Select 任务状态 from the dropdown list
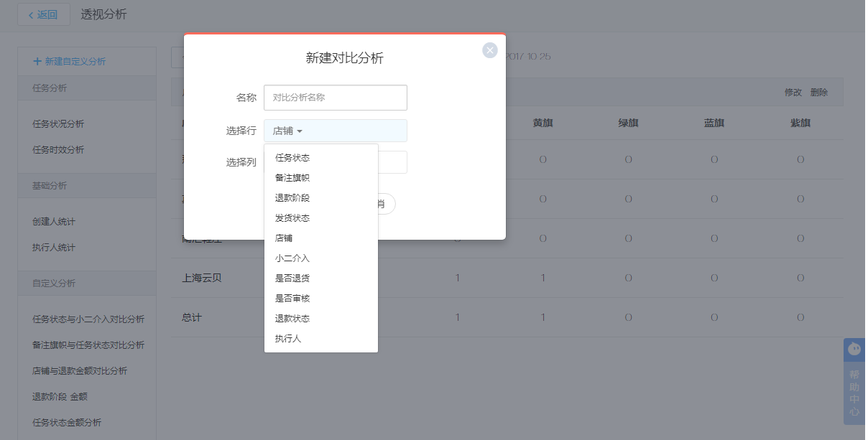 click(x=292, y=158)
